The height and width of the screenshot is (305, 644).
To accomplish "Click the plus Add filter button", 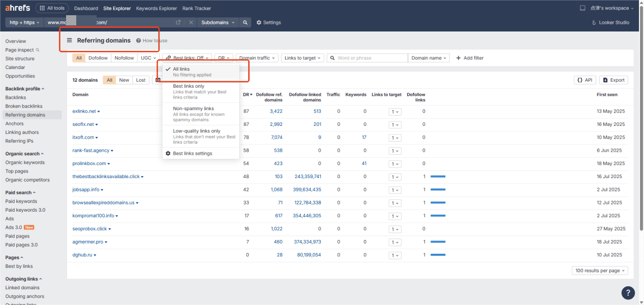I will (x=470, y=58).
